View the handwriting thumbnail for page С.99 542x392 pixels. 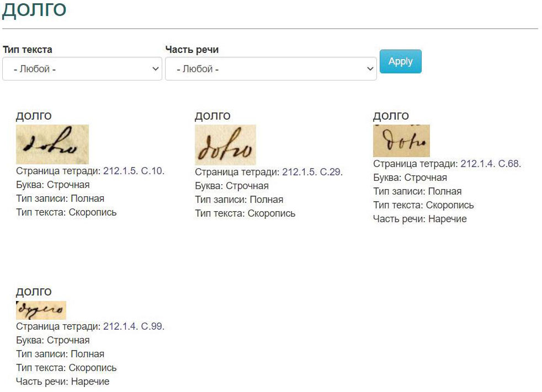(x=41, y=310)
